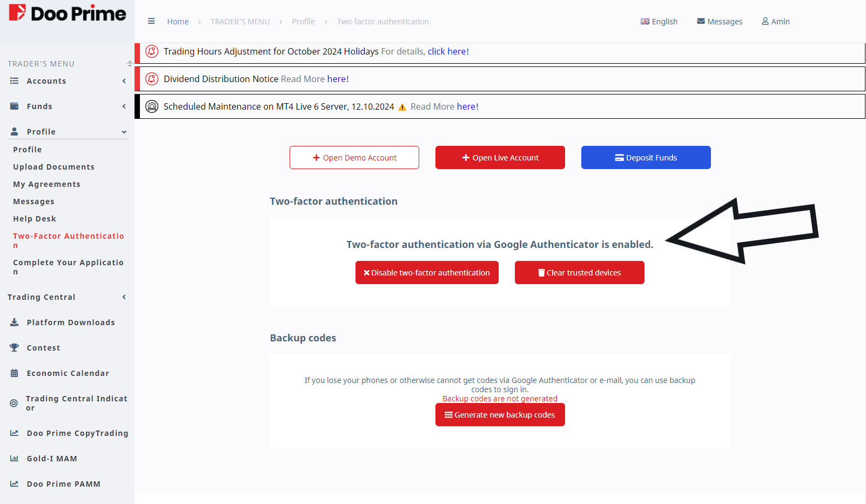
Task: Open the Contest page
Action: [x=44, y=348]
